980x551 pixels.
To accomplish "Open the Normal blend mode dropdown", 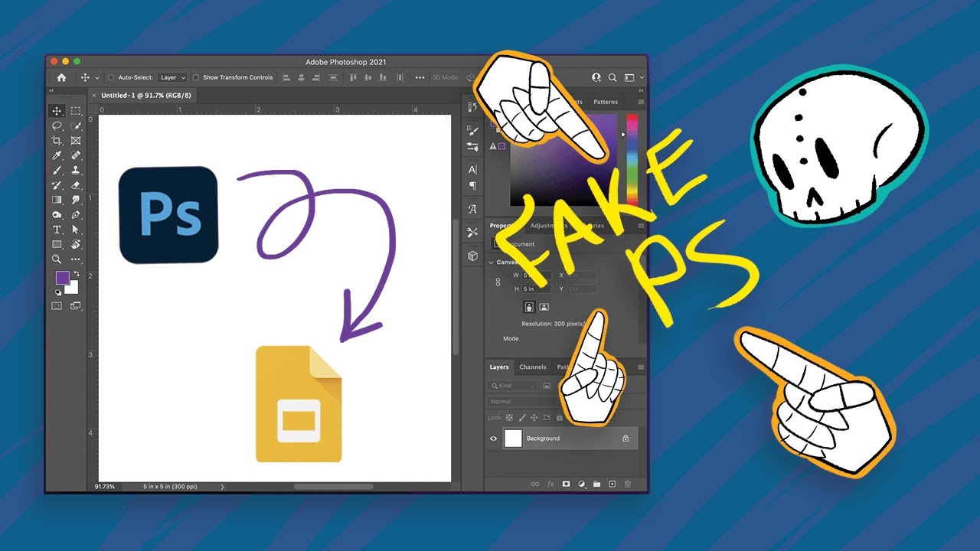I will (524, 402).
